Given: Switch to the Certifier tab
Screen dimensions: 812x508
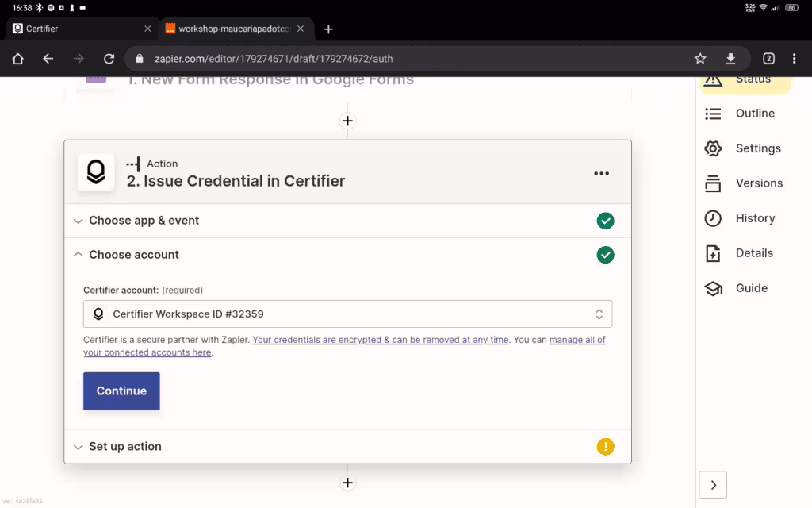Looking at the screenshot, I should pos(80,29).
